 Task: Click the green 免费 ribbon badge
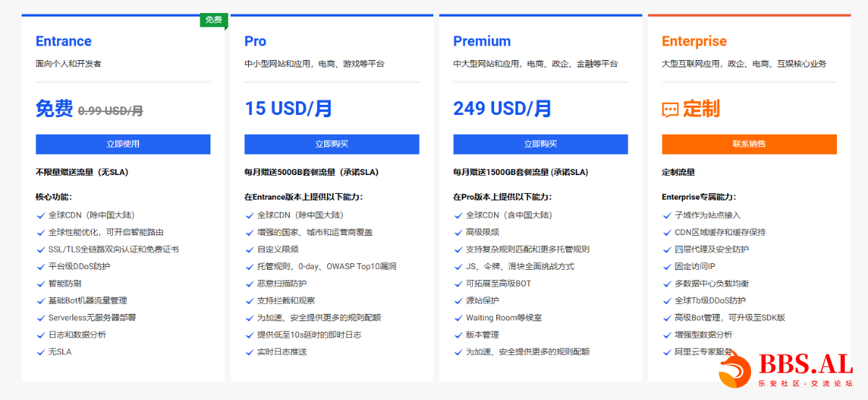tap(213, 20)
